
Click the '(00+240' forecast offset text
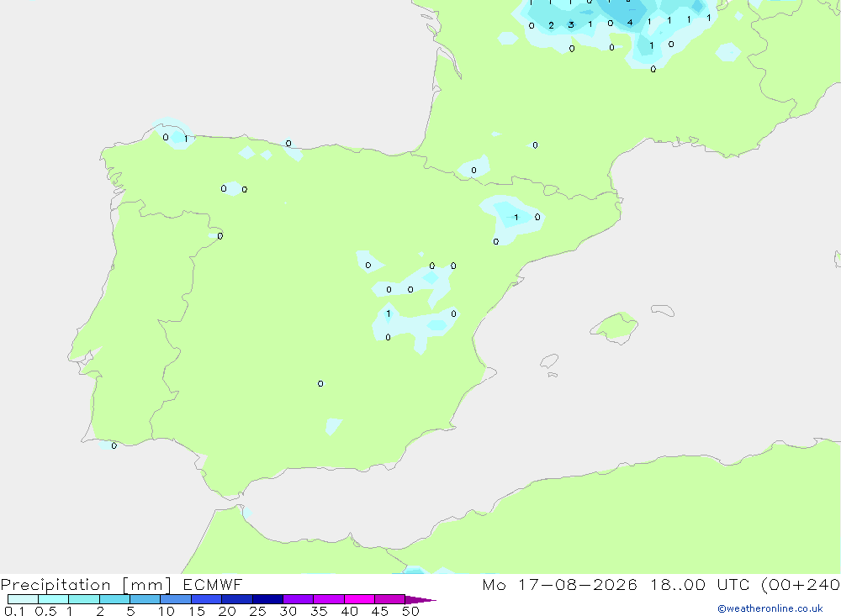(801, 585)
